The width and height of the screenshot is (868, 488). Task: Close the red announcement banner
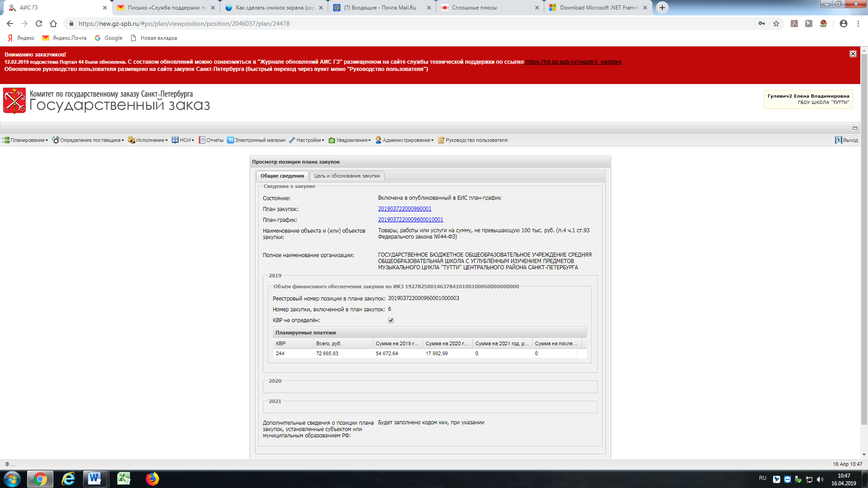click(853, 54)
